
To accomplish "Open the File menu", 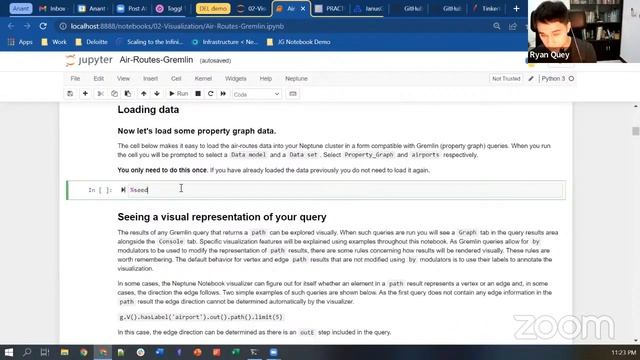I will [75, 78].
